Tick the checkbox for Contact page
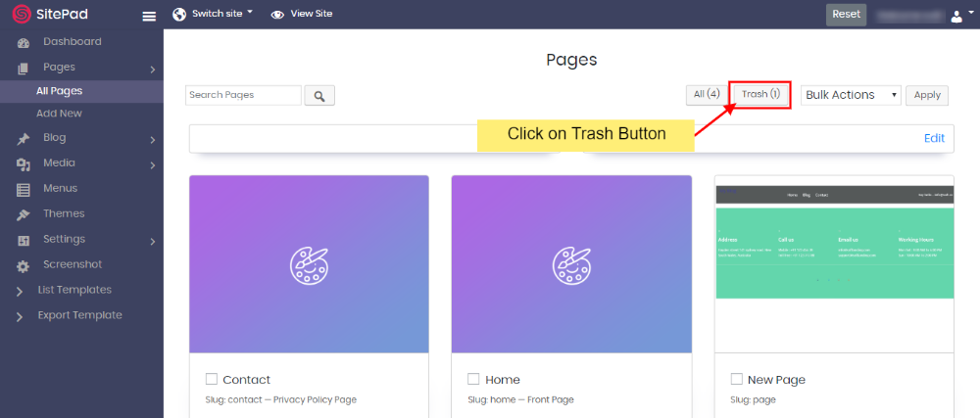Viewport: 980px width, 418px height. pyautogui.click(x=212, y=379)
